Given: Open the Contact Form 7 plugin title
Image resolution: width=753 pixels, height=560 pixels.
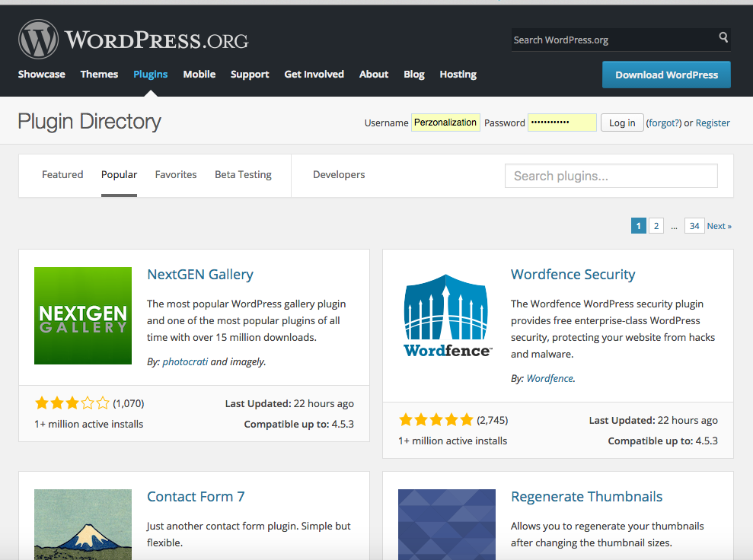Looking at the screenshot, I should [x=196, y=497].
